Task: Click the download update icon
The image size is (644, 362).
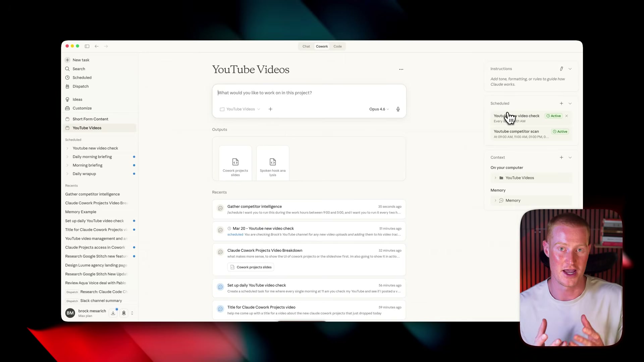Action: pyautogui.click(x=113, y=313)
